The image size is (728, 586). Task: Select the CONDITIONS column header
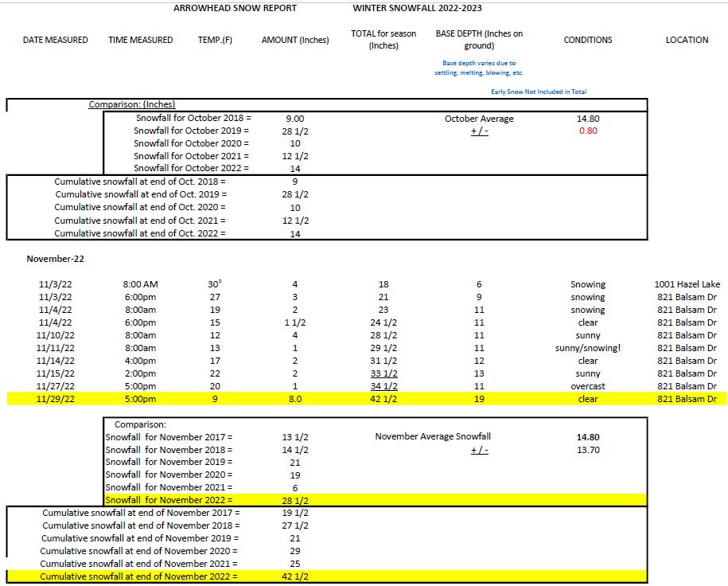(x=588, y=40)
